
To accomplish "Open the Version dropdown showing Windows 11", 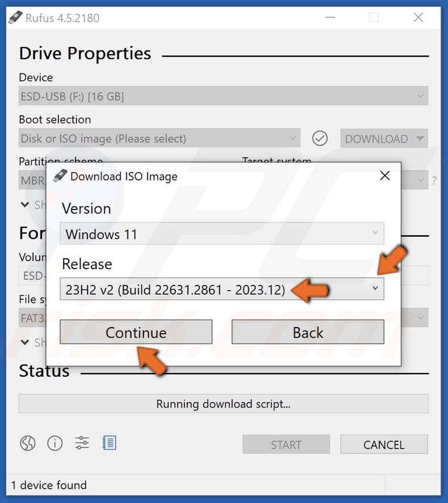I will coord(222,233).
